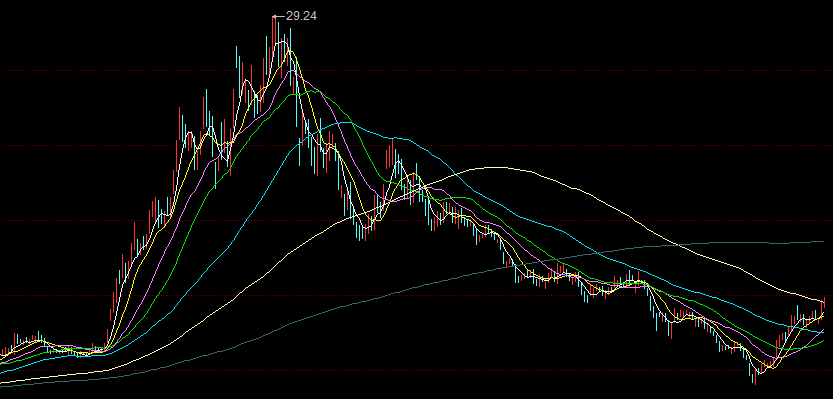Click the arrow beside the 29.24 label
Viewport: 833px width, 399px height.
[x=278, y=16]
